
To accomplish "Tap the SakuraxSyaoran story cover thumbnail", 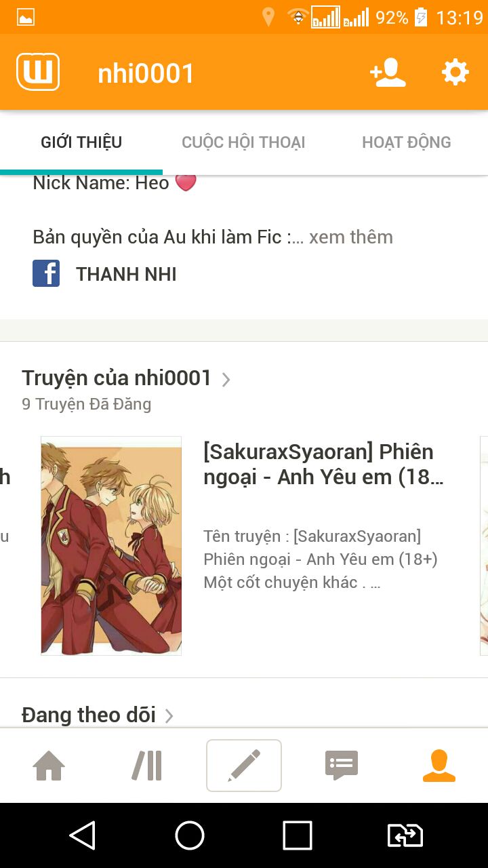I will pyautogui.click(x=111, y=546).
